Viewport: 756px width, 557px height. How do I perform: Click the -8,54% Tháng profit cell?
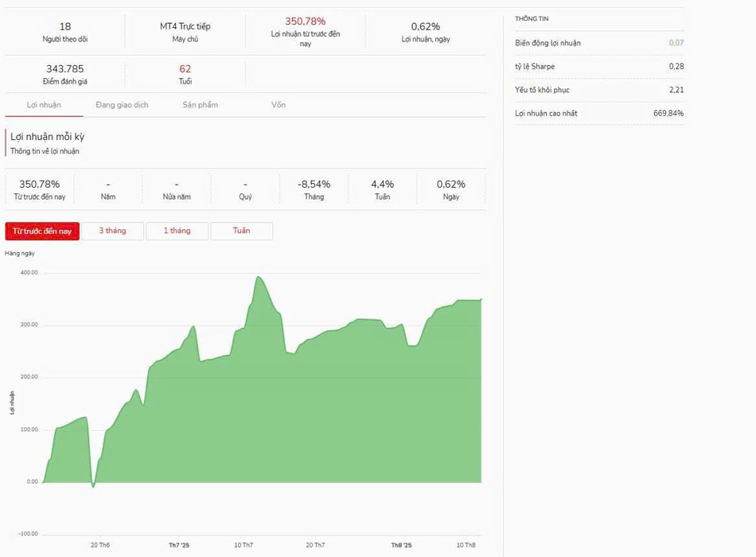pyautogui.click(x=314, y=184)
